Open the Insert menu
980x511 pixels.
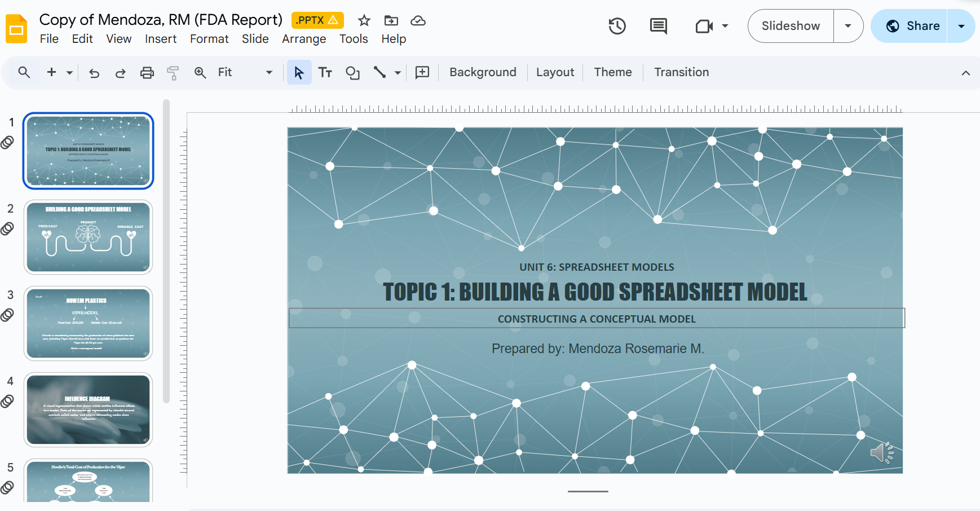[161, 39]
